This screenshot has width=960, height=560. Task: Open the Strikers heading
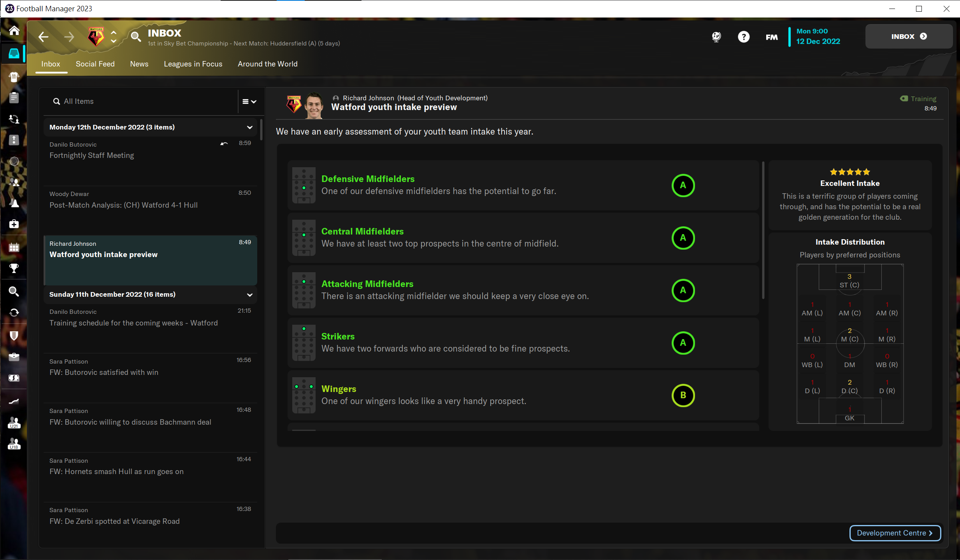click(x=338, y=336)
